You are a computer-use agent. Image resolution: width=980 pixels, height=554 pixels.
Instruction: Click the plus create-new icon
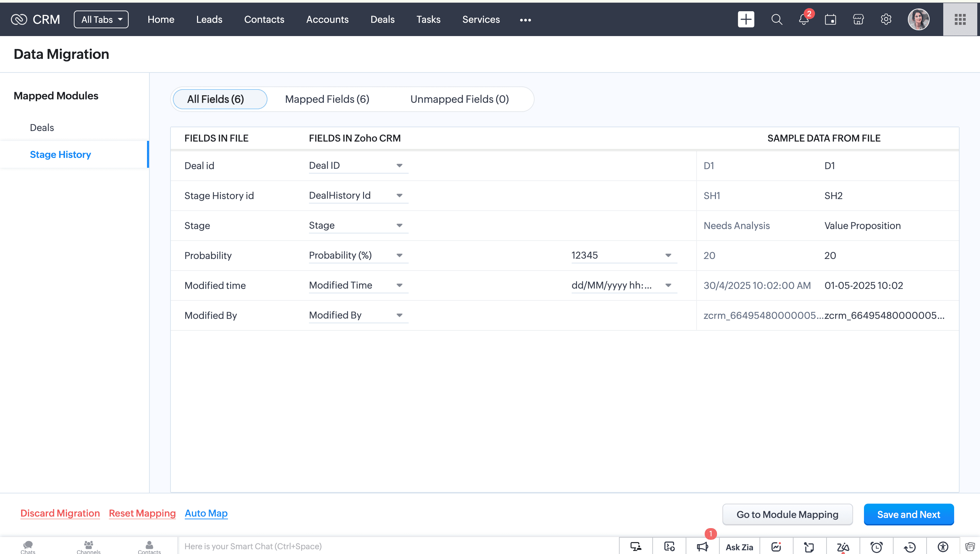pyautogui.click(x=746, y=19)
